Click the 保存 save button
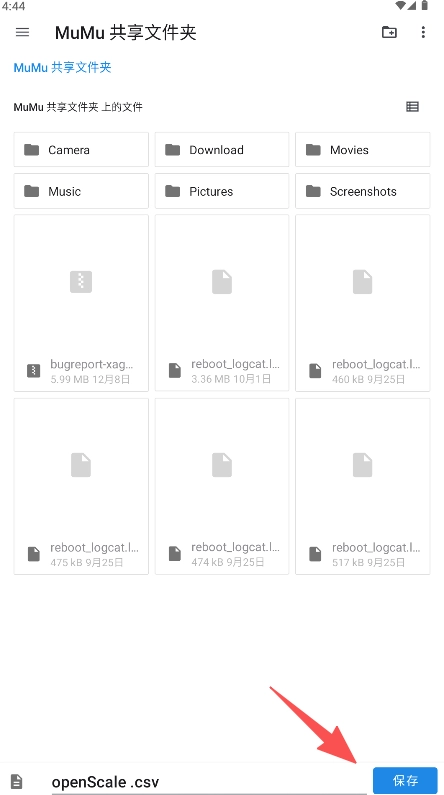 (405, 780)
